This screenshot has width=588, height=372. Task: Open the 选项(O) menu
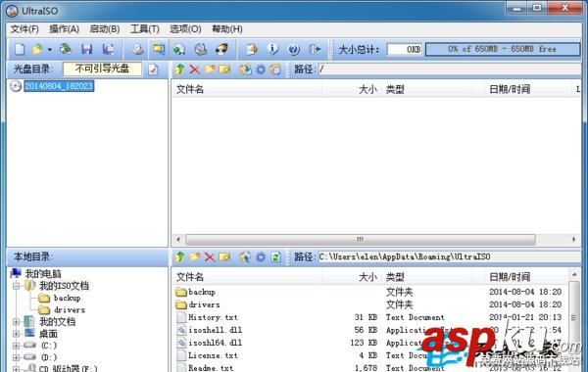pyautogui.click(x=185, y=29)
